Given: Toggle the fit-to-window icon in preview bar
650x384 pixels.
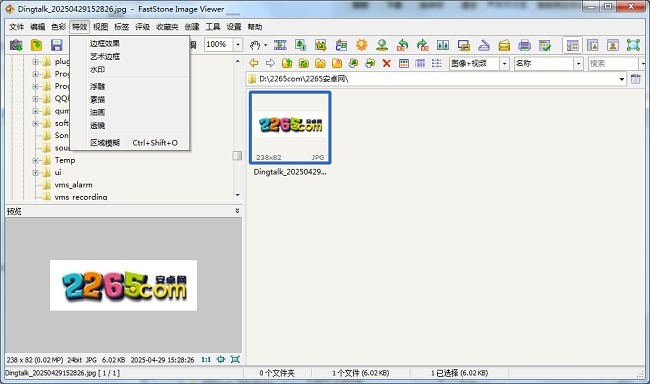Looking at the screenshot, I should click(x=235, y=360).
